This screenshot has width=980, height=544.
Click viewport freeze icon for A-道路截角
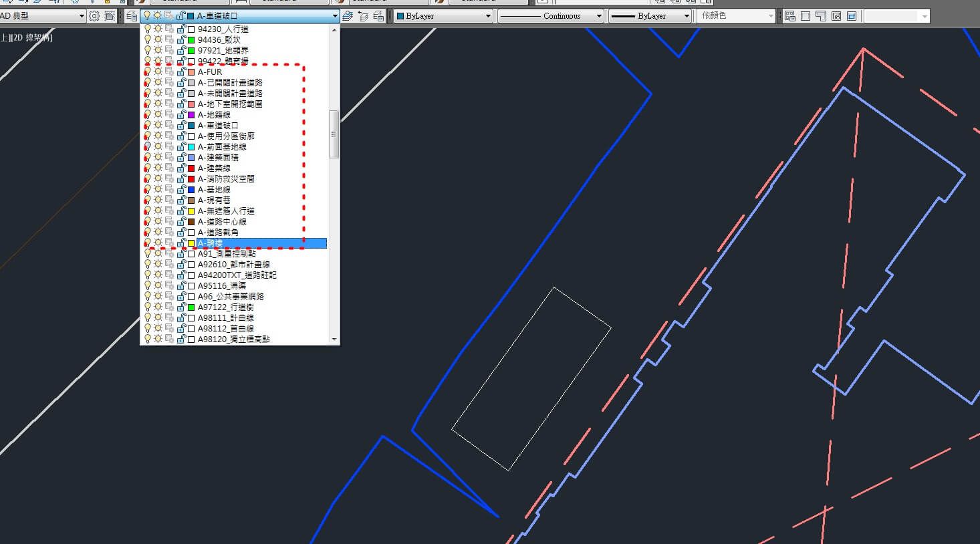pos(169,232)
